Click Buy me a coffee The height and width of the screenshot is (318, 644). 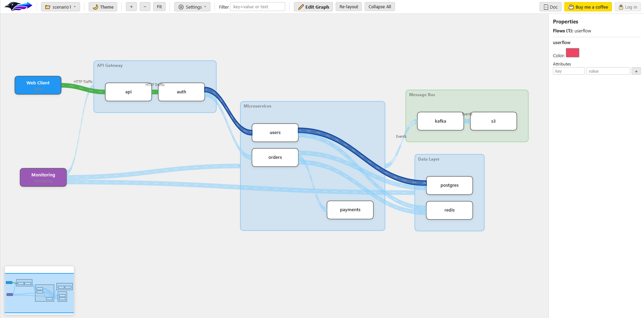[x=588, y=7]
